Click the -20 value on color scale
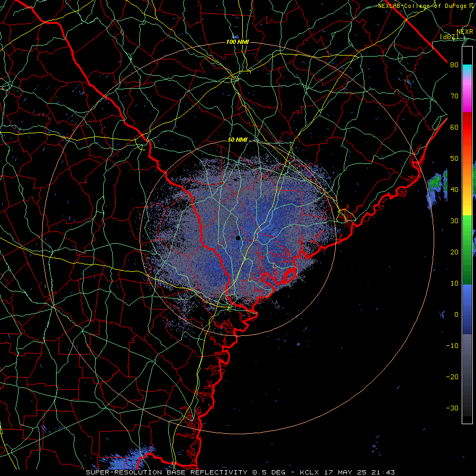This screenshot has height=476, width=476. (x=452, y=377)
